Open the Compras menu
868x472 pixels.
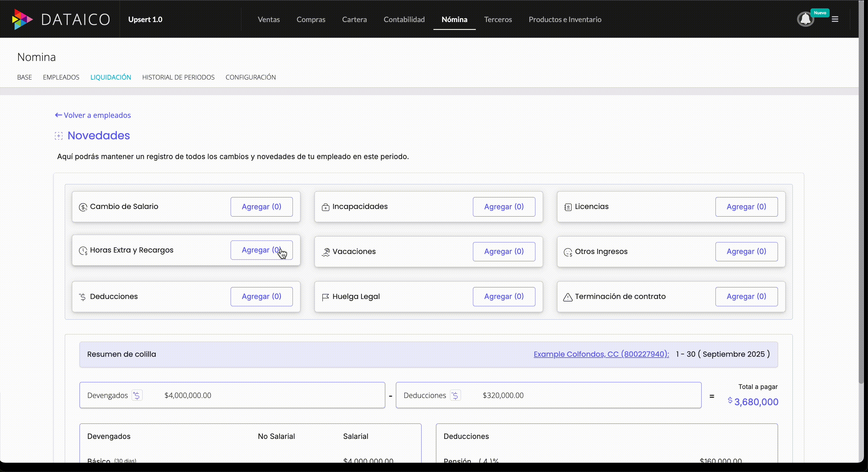point(311,19)
